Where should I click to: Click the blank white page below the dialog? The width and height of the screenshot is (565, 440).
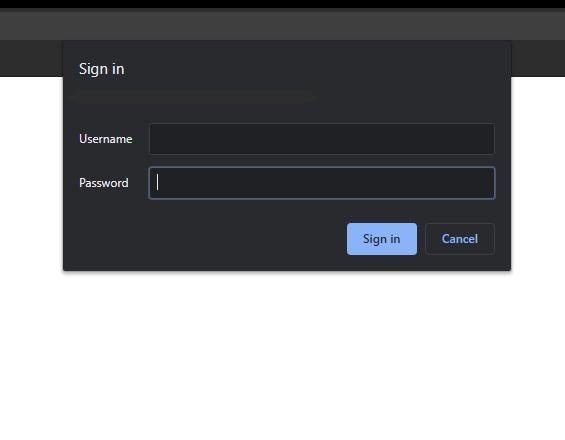tap(282, 355)
